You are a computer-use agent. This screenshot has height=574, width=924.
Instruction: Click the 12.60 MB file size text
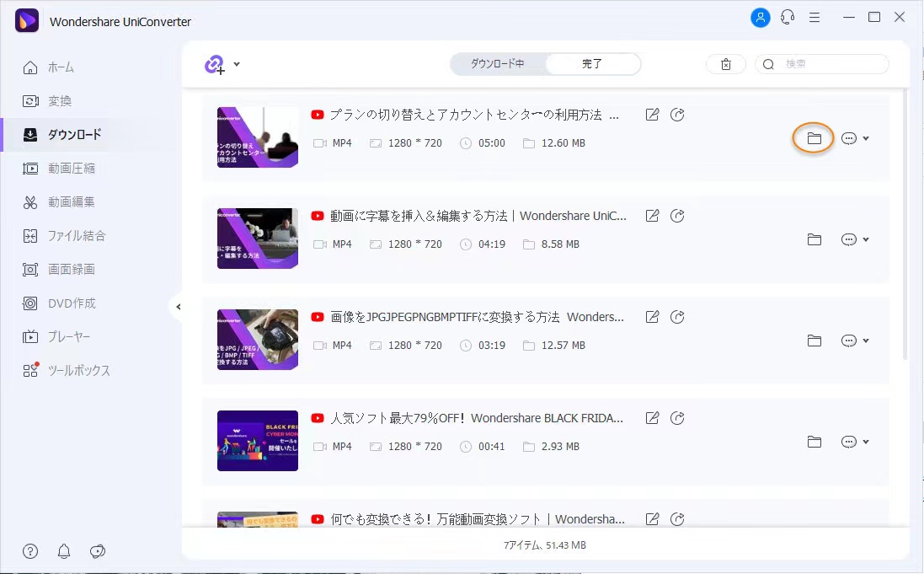point(563,143)
